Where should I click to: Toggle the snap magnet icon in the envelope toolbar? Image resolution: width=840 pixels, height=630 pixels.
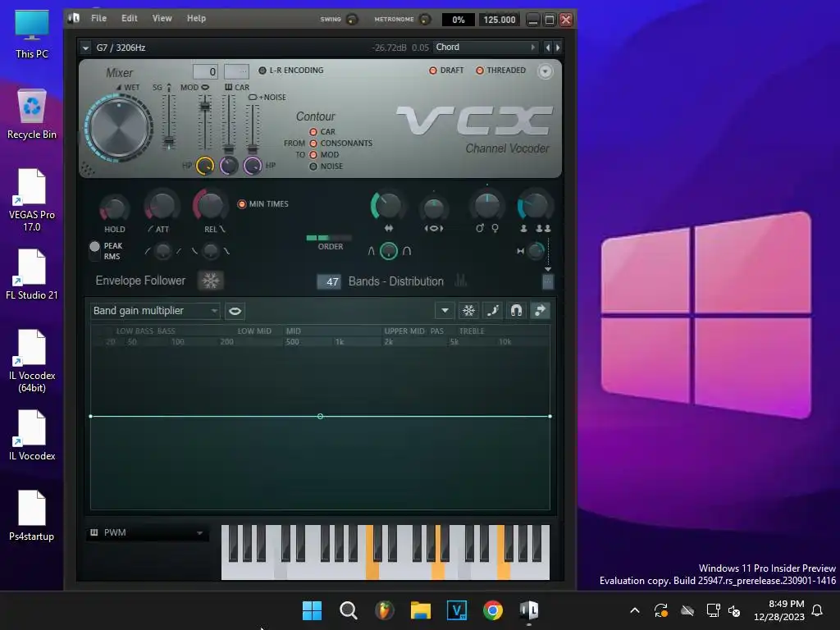coord(517,311)
